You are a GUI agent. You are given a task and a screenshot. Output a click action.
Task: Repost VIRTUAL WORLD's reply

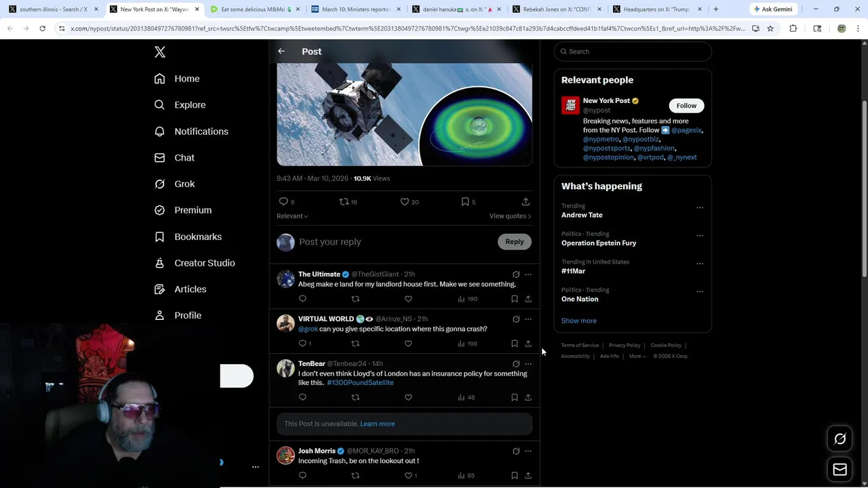click(355, 344)
